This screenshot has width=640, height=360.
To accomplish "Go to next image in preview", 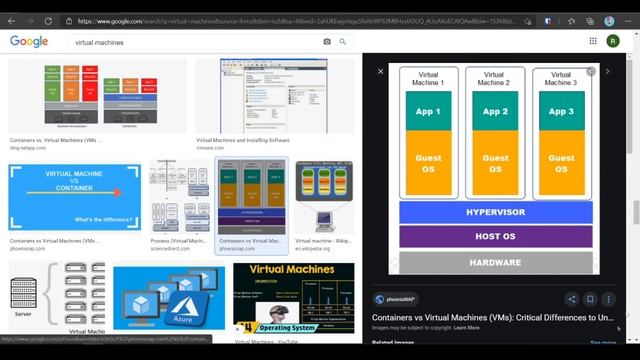I will pos(608,71).
